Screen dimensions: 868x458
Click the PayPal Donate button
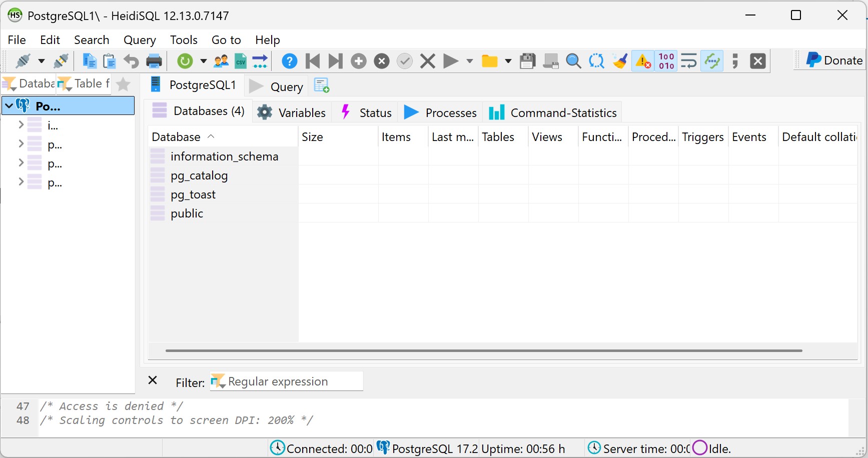pyautogui.click(x=833, y=60)
